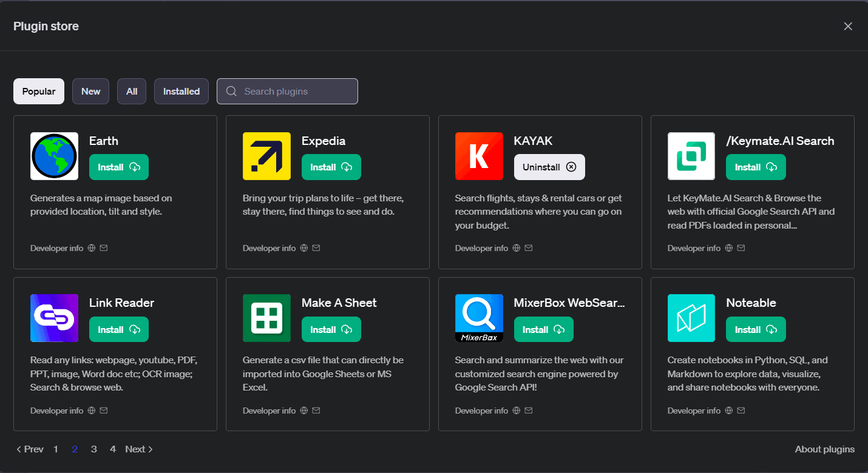The image size is (868, 473).
Task: Install the Expedia plugin
Action: tap(331, 167)
